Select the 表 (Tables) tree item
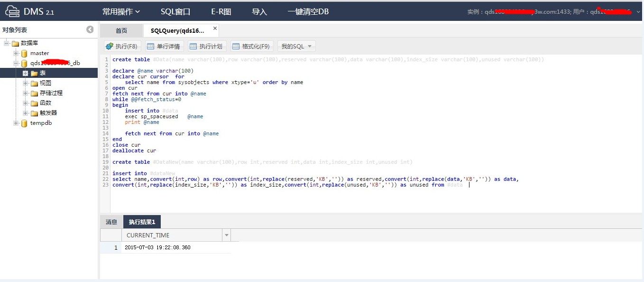The width and height of the screenshot is (644, 282). tap(43, 73)
